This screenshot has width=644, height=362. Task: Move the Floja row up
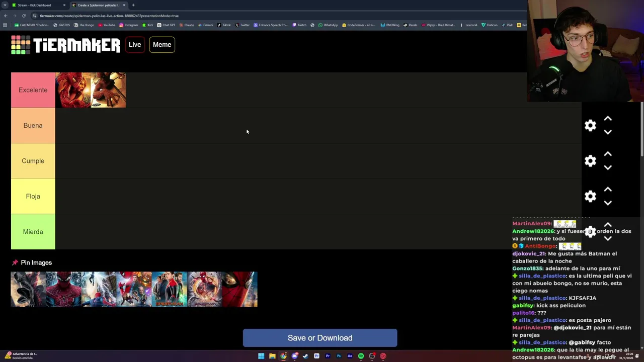tap(608, 190)
